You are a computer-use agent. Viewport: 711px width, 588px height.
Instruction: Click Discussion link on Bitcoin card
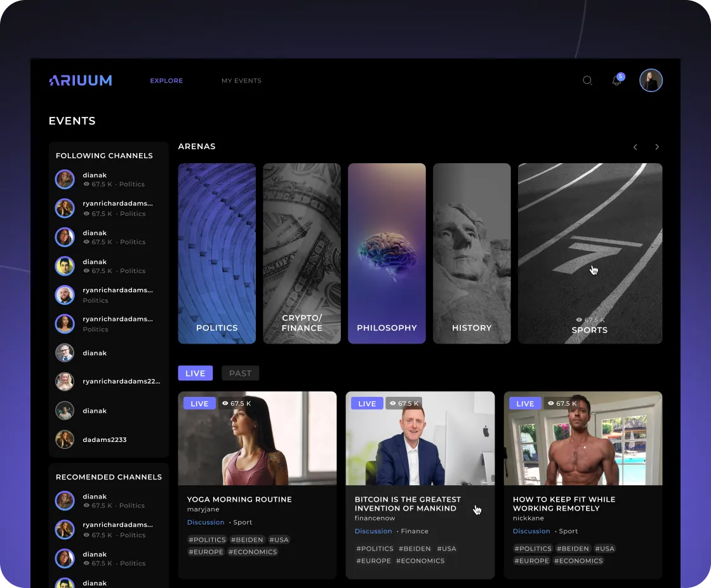(x=373, y=531)
